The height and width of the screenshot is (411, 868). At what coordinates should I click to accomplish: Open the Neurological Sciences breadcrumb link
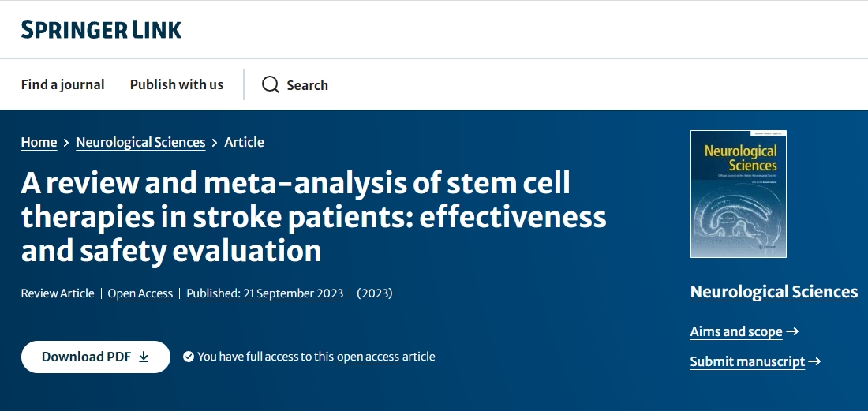click(140, 142)
